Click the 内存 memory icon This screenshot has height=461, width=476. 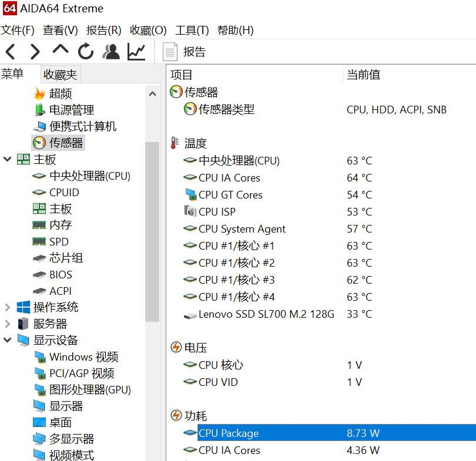tap(39, 225)
